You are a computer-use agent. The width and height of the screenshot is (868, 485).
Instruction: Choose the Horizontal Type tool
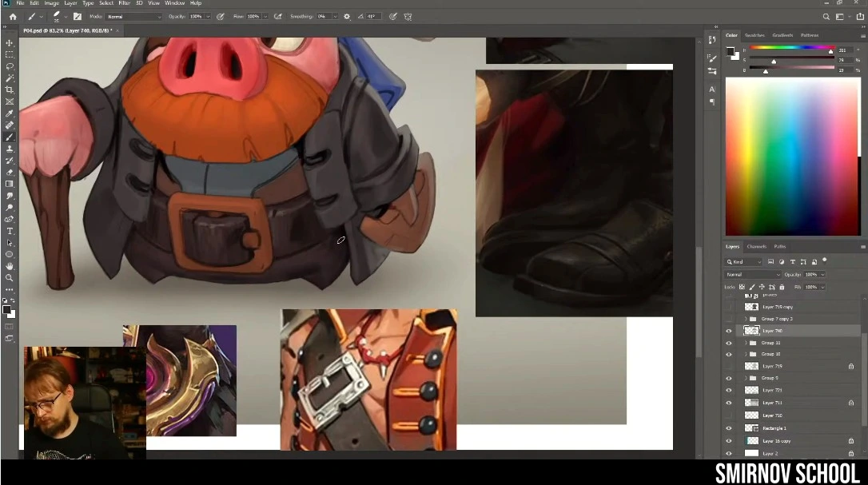[10, 231]
